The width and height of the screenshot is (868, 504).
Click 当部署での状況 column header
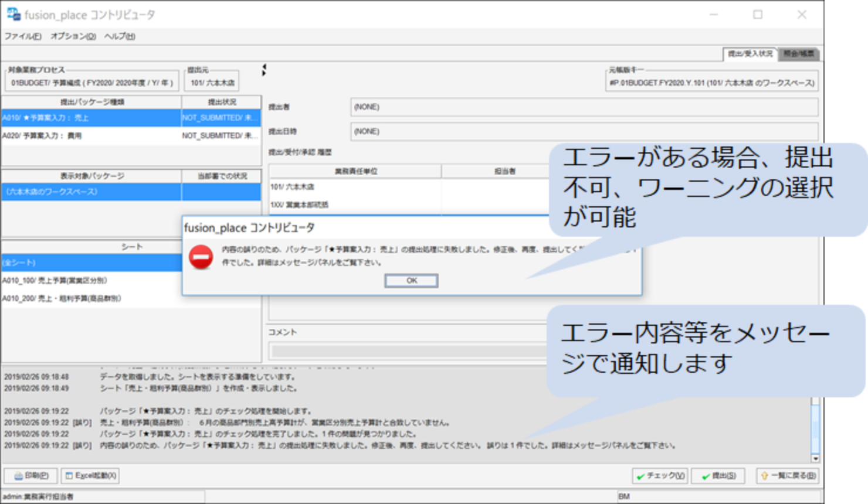221,176
